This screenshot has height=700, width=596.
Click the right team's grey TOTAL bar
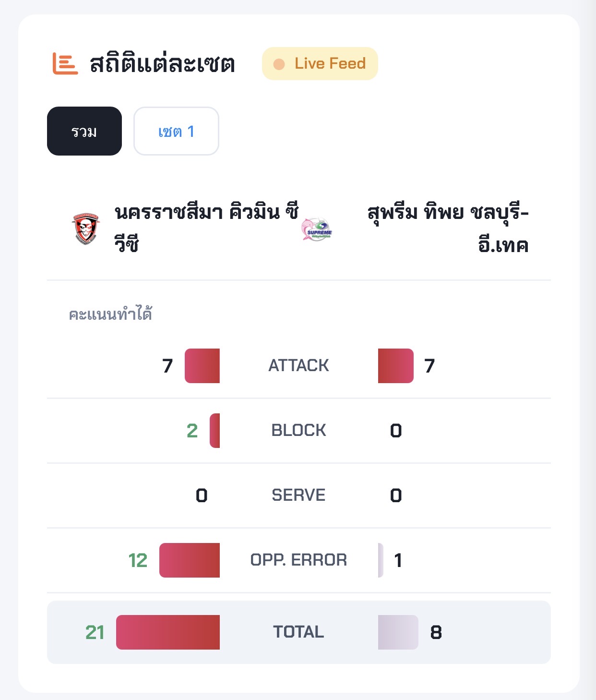[x=398, y=632]
